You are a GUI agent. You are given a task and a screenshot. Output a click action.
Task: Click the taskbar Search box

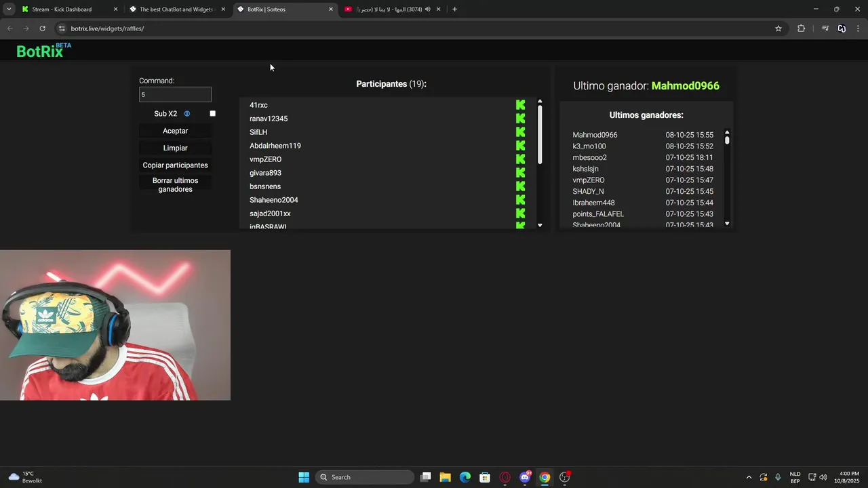366,477
